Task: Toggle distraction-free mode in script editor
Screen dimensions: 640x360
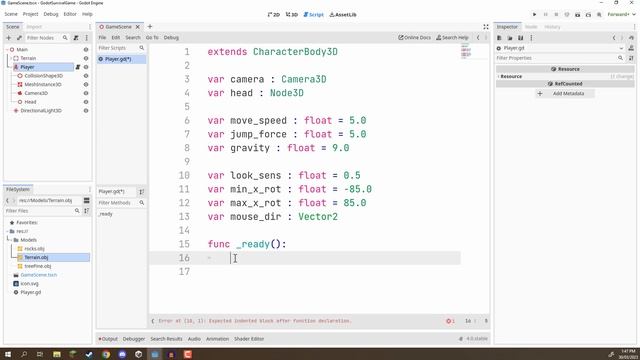Action: click(486, 27)
